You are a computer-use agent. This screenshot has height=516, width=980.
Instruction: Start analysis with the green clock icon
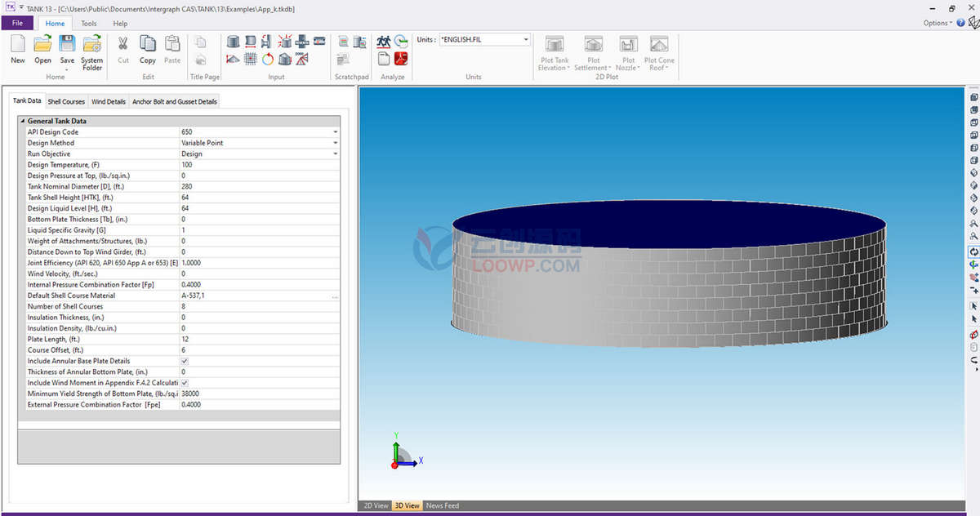coord(401,41)
